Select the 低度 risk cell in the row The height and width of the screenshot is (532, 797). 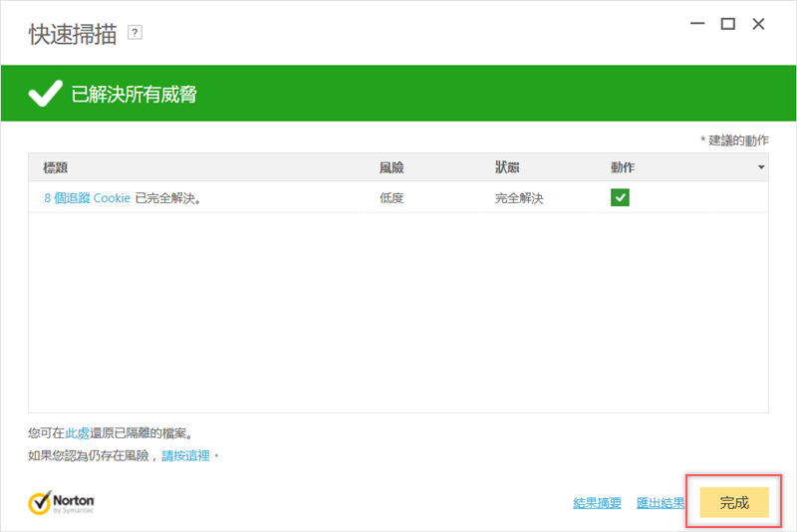pos(392,198)
